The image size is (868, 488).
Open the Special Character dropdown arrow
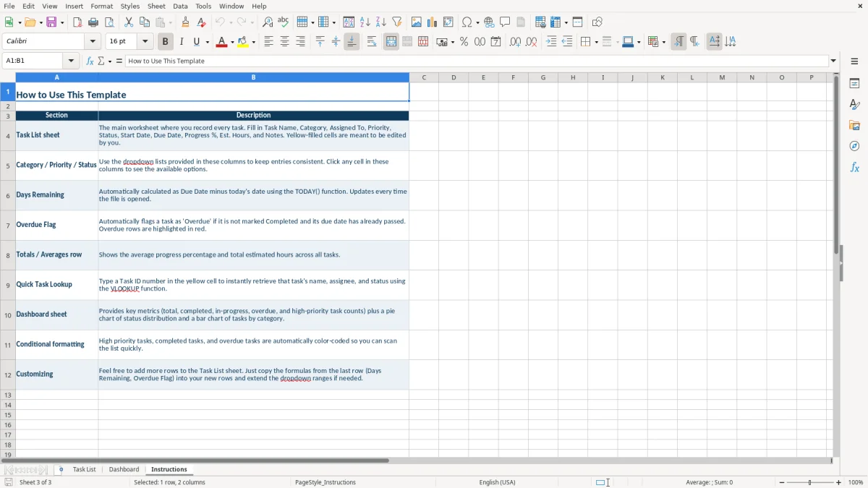point(477,22)
